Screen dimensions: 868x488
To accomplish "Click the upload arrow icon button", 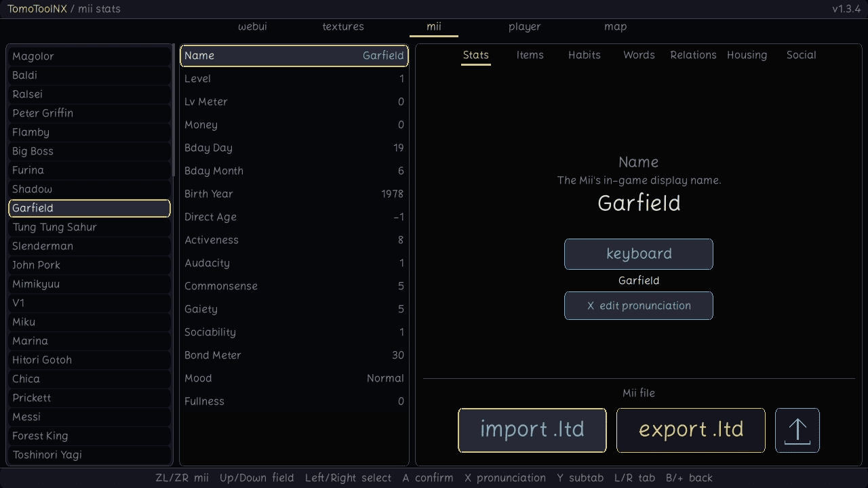I will point(797,430).
